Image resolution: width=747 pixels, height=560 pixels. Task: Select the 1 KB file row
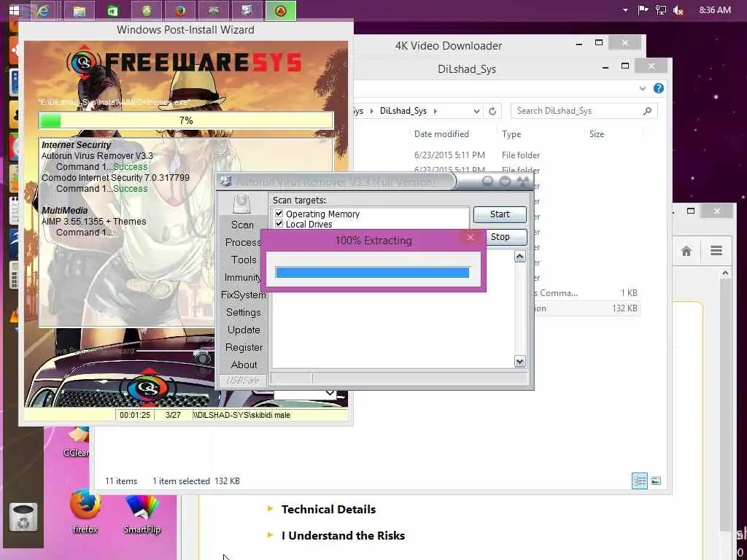(x=586, y=293)
